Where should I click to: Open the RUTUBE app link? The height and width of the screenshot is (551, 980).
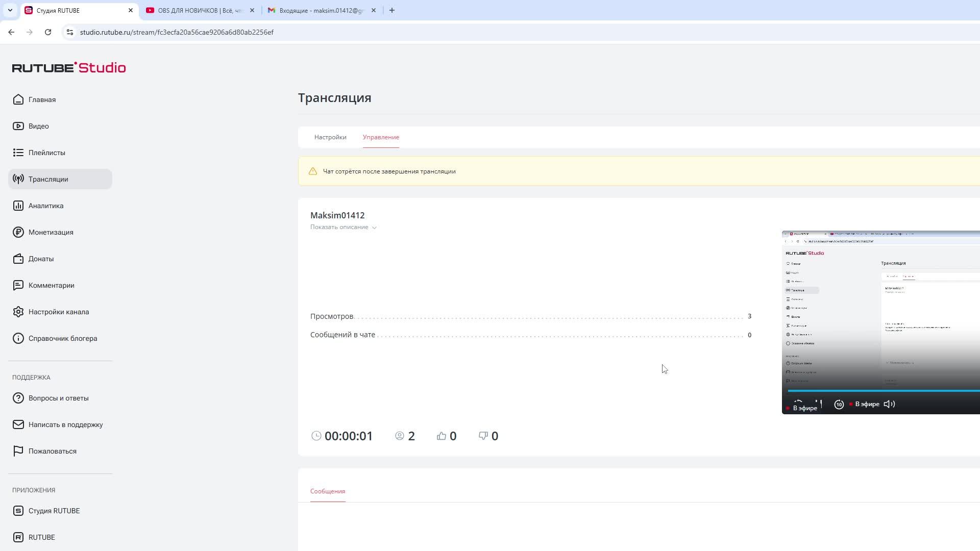click(60, 537)
